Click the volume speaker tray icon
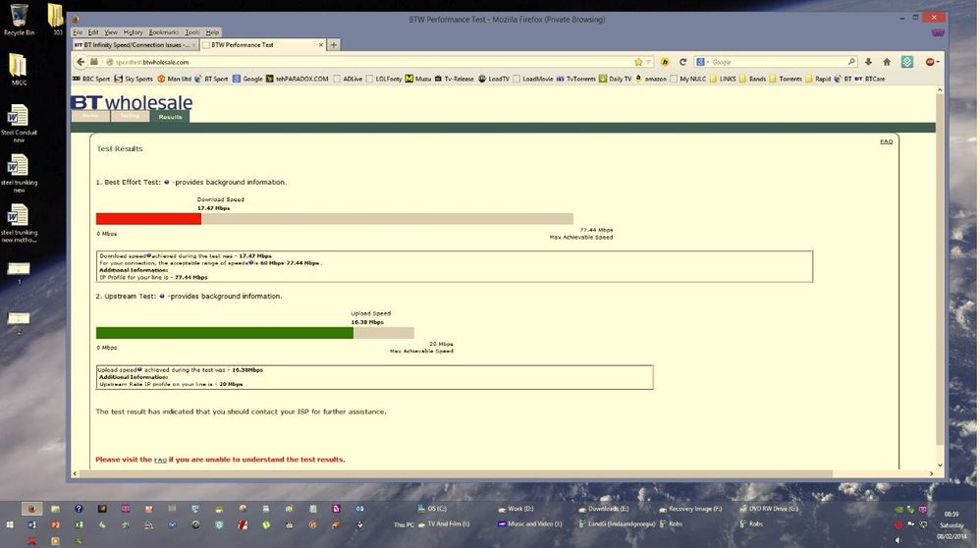This screenshot has height=548, width=980. pyautogui.click(x=898, y=540)
